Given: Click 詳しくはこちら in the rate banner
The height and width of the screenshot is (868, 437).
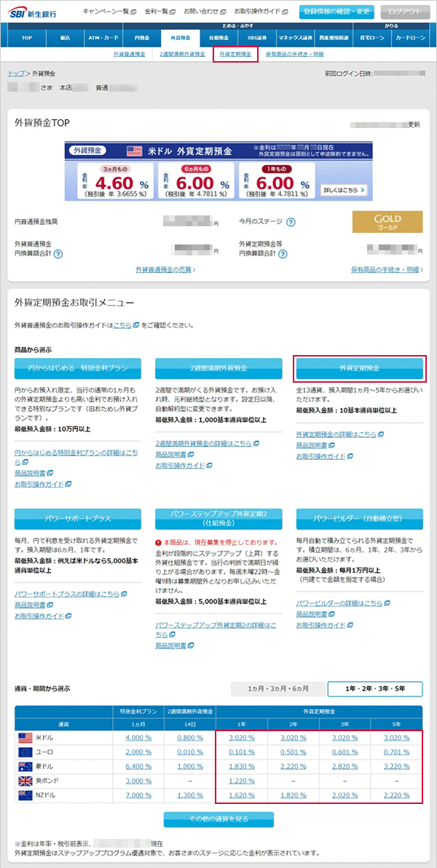Looking at the screenshot, I should click(x=345, y=190).
